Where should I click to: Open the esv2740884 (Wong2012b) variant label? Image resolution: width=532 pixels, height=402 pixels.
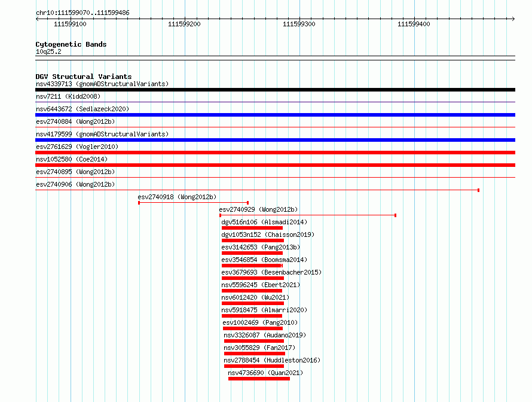tap(75, 121)
